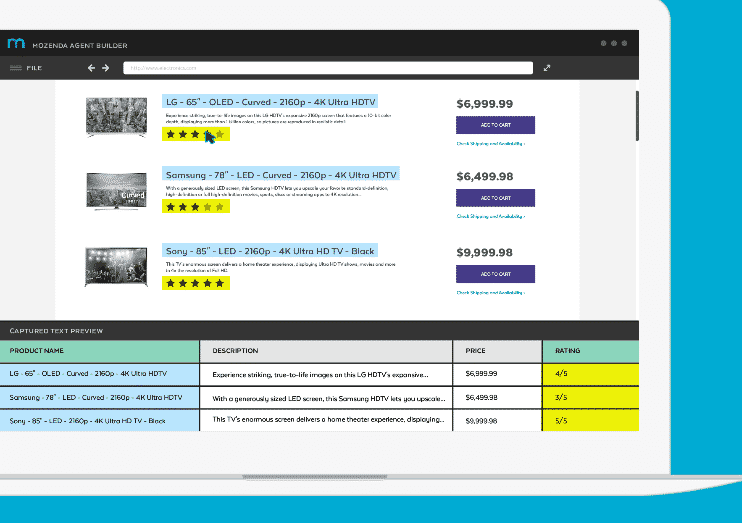Click the Mozenda logo icon

15,43
